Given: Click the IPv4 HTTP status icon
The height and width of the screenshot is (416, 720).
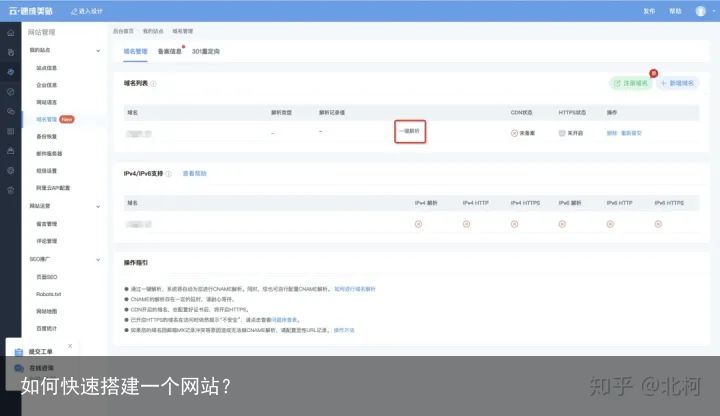Looking at the screenshot, I should pyautogui.click(x=466, y=224).
